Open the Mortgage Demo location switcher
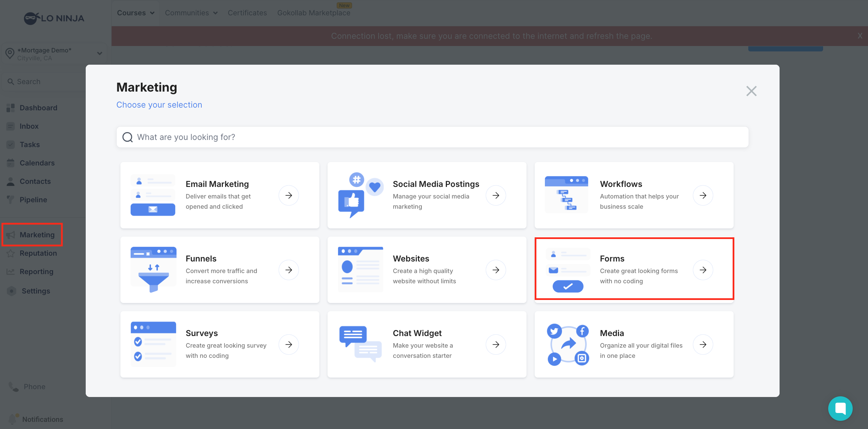 tap(54, 54)
